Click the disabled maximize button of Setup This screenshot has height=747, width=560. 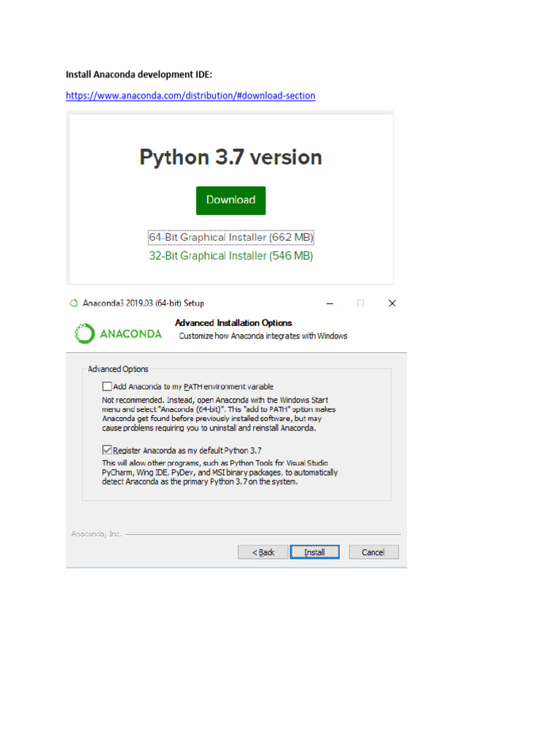(x=360, y=303)
